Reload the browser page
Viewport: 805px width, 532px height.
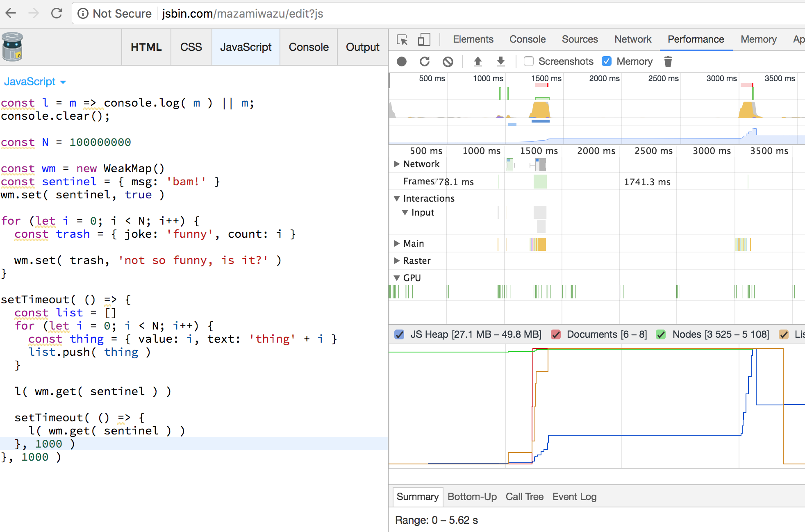click(57, 13)
